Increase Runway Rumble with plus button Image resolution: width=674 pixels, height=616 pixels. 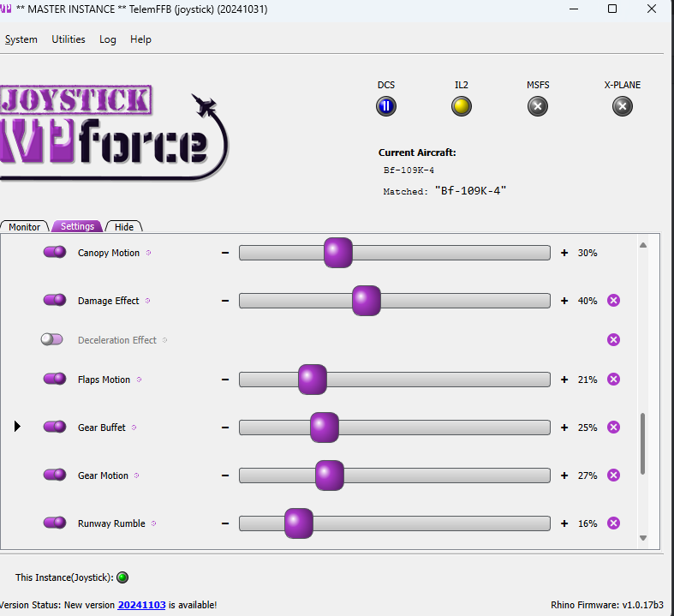tap(564, 523)
